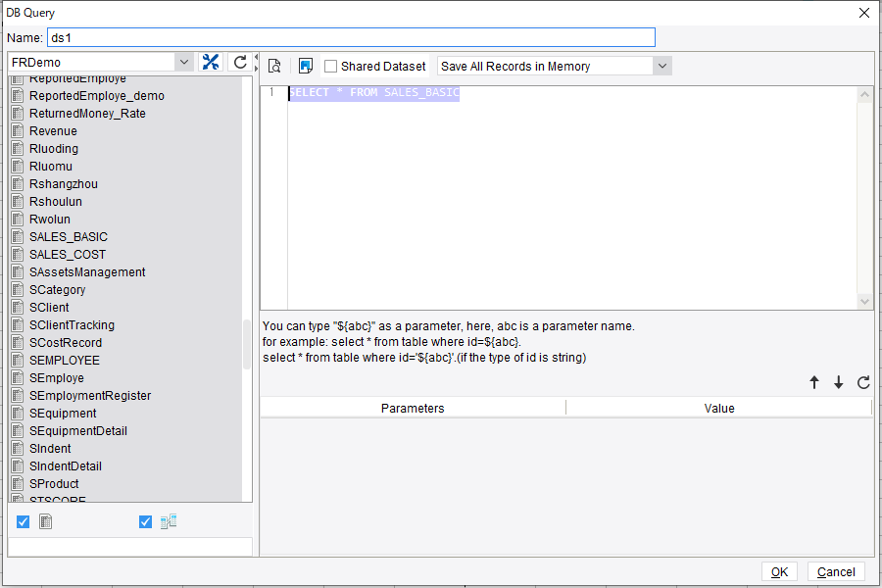Select the SCostRecord table
Image resolution: width=882 pixels, height=588 pixels.
(x=66, y=342)
